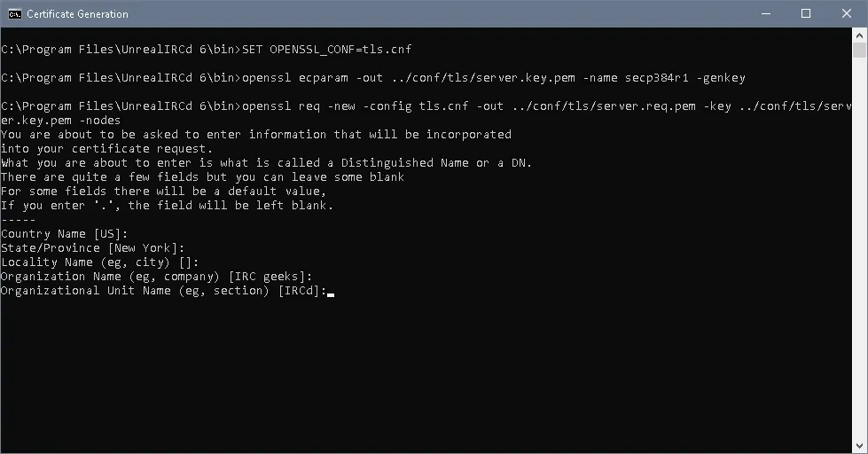Click the empty black area of the console
The height and width of the screenshot is (454, 868).
click(426, 377)
